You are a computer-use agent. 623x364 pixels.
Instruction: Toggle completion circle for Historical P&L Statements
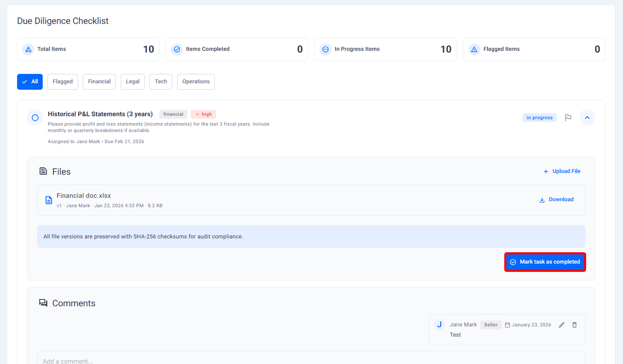pos(35,118)
